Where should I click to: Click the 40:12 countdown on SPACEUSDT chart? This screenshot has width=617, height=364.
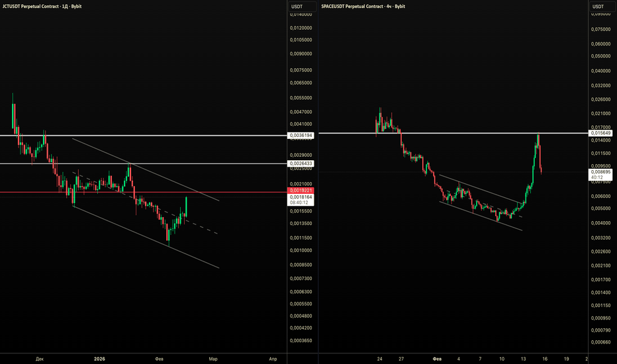point(597,177)
